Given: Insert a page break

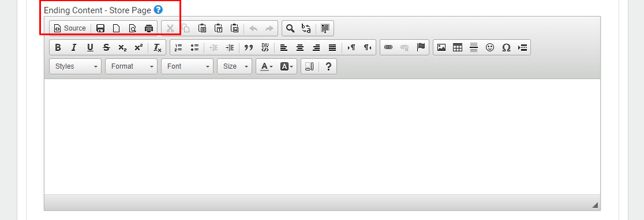Looking at the screenshot, I should [x=522, y=47].
